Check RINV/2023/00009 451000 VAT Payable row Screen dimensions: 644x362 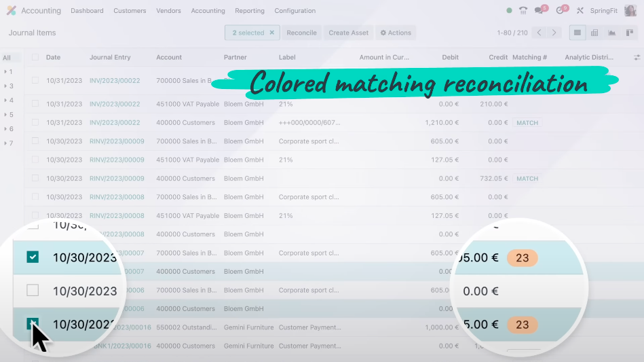pos(35,160)
